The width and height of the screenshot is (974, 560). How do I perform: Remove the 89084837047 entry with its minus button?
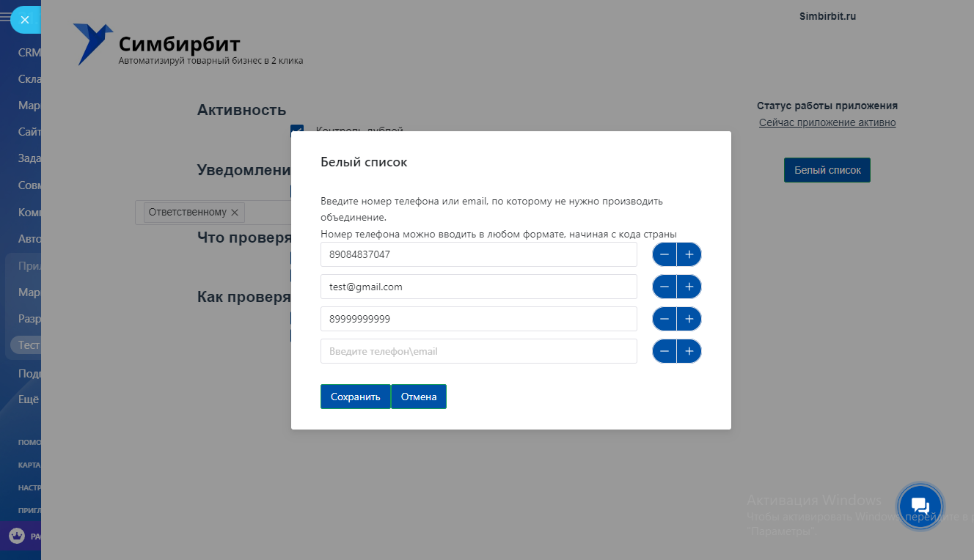coord(664,255)
